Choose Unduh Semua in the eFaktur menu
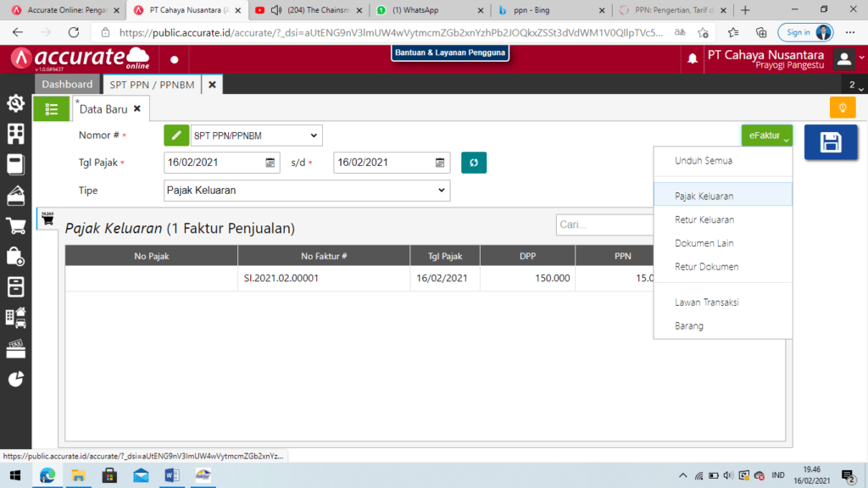Screen dimensions: 868x488 pos(704,160)
